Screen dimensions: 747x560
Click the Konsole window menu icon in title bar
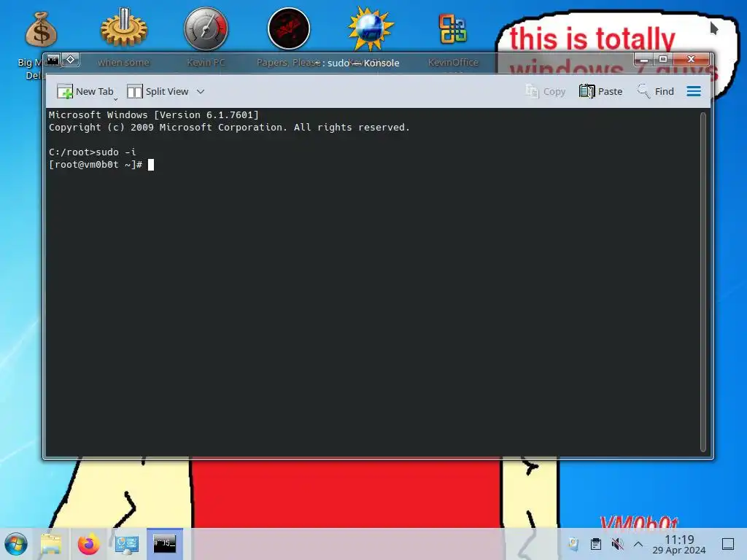coord(53,60)
